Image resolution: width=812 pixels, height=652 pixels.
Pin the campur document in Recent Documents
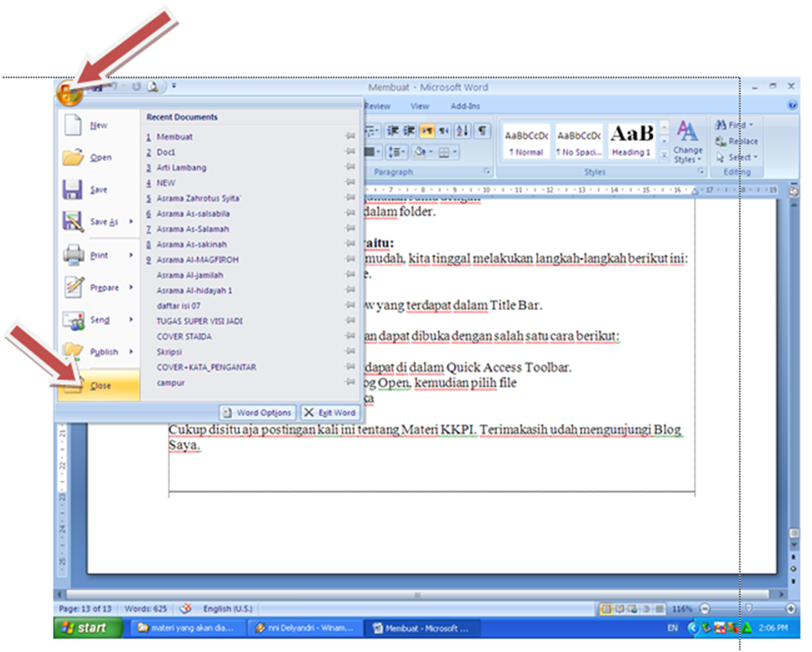[x=351, y=381]
